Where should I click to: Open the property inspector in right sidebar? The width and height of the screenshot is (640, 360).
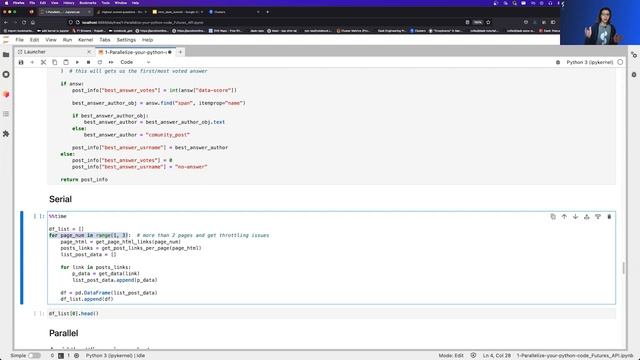click(x=634, y=55)
